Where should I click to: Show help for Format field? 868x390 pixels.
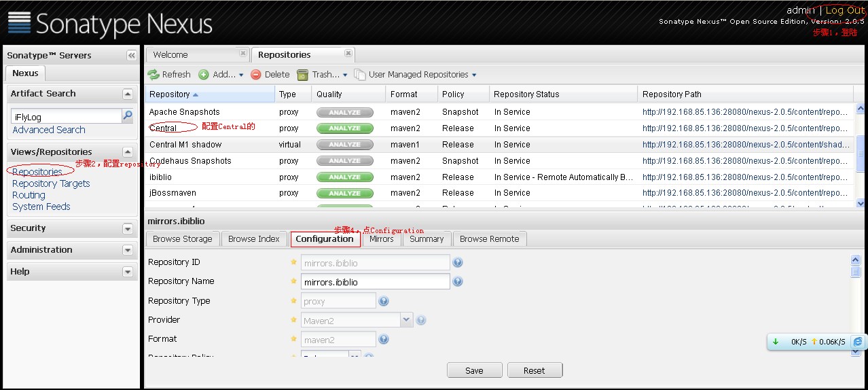click(x=384, y=339)
